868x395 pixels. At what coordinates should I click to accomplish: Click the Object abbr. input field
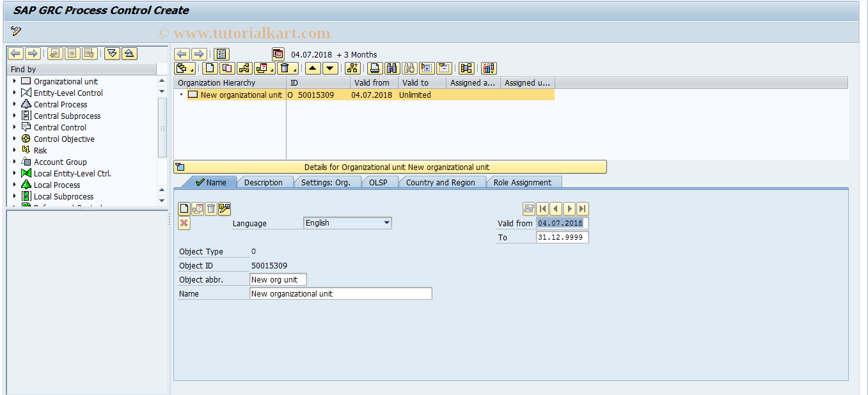pos(278,279)
